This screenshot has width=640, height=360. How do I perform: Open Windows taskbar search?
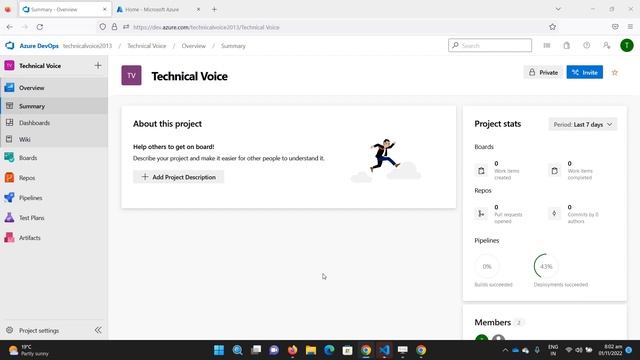pos(238,350)
